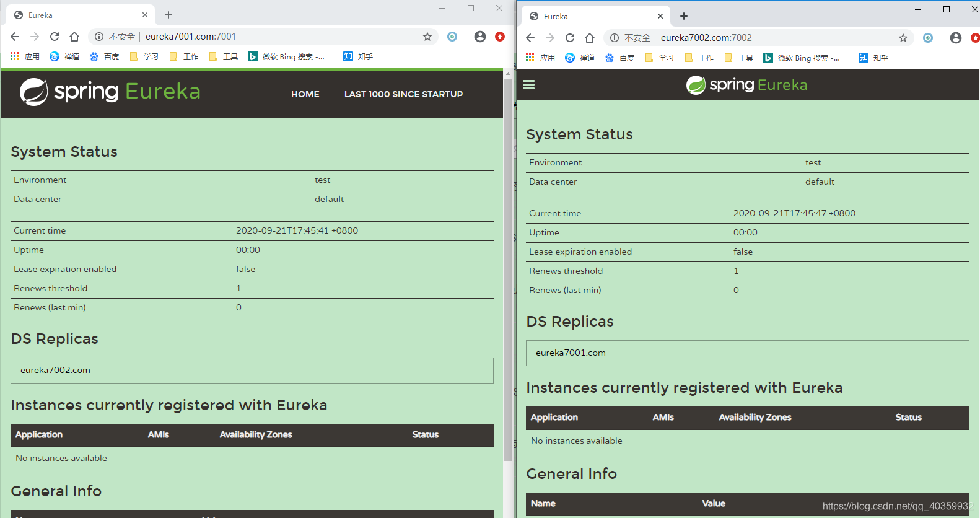Screen dimensions: 980x518
Task: Open 知乎 bookmark in eureka7002 window
Action: [873, 58]
